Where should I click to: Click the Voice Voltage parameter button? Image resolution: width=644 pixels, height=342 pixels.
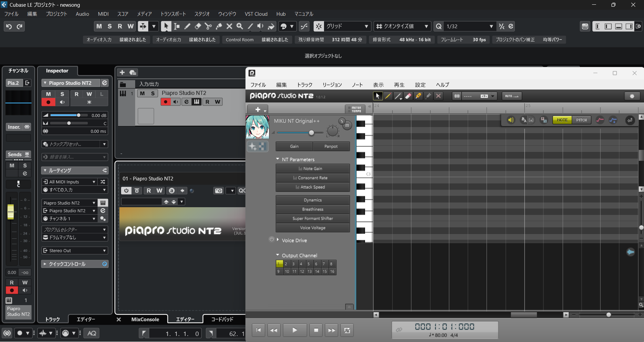click(x=313, y=228)
